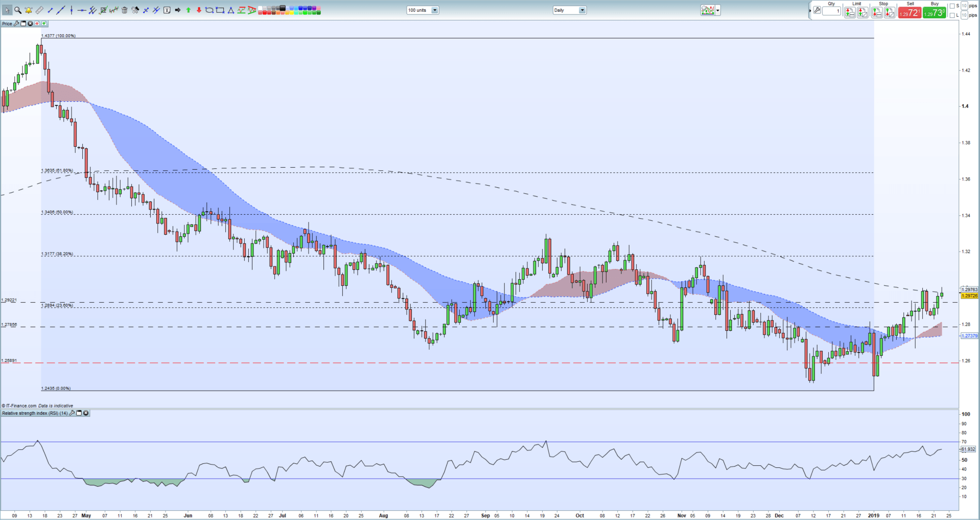Select the parallel channel lines tool

tap(156, 10)
